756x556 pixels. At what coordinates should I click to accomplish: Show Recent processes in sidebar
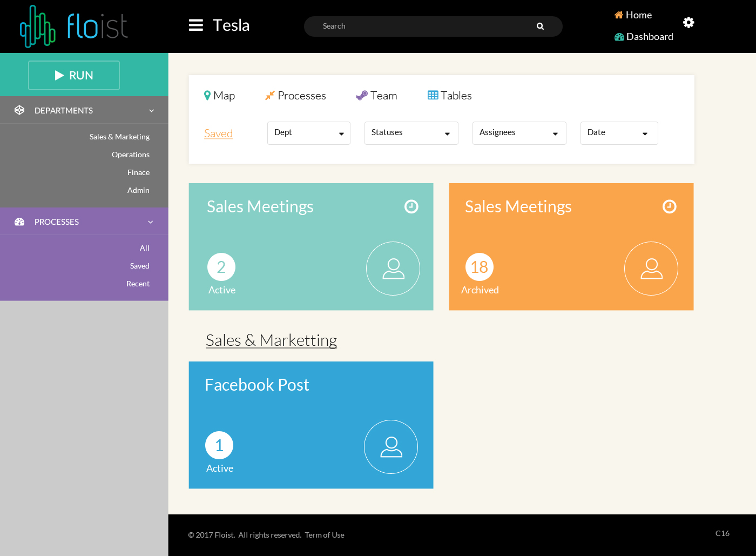pos(138,284)
